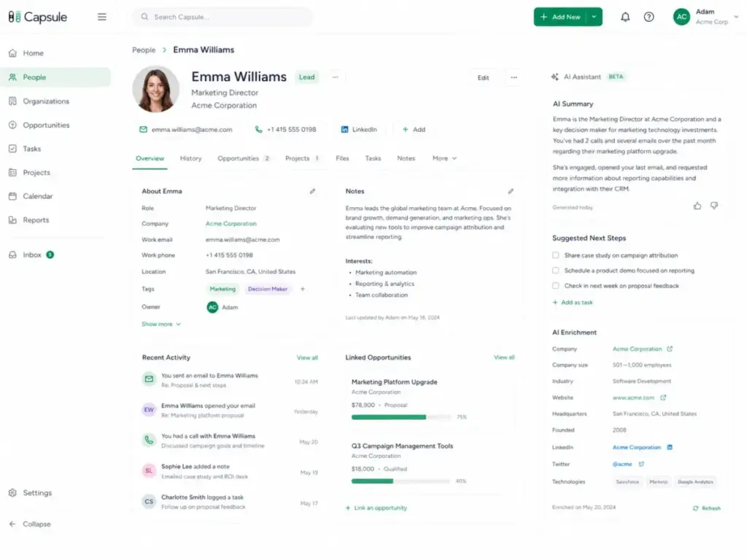The image size is (747, 560).
Task: Open the hamburger menu icon
Action: pyautogui.click(x=102, y=17)
